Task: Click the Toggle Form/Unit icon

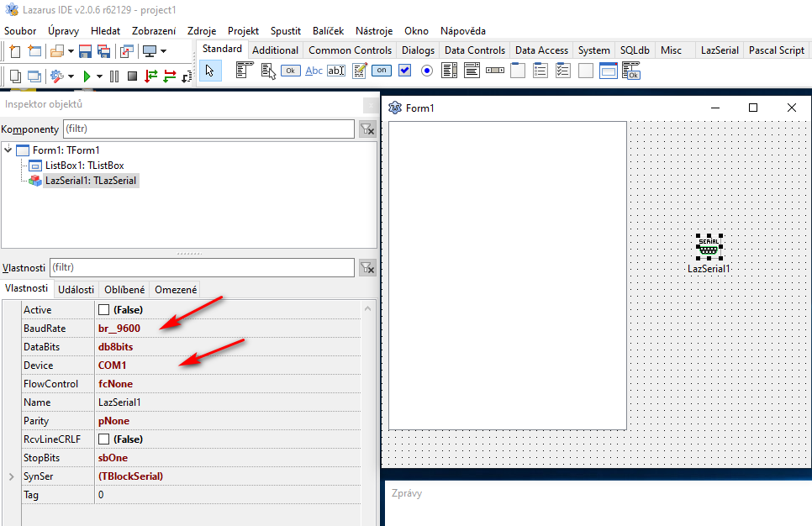Action: (127, 51)
